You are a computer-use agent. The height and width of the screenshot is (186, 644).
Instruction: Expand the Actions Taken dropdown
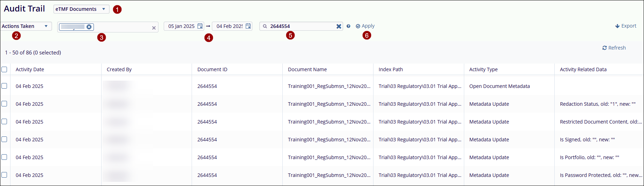click(25, 26)
